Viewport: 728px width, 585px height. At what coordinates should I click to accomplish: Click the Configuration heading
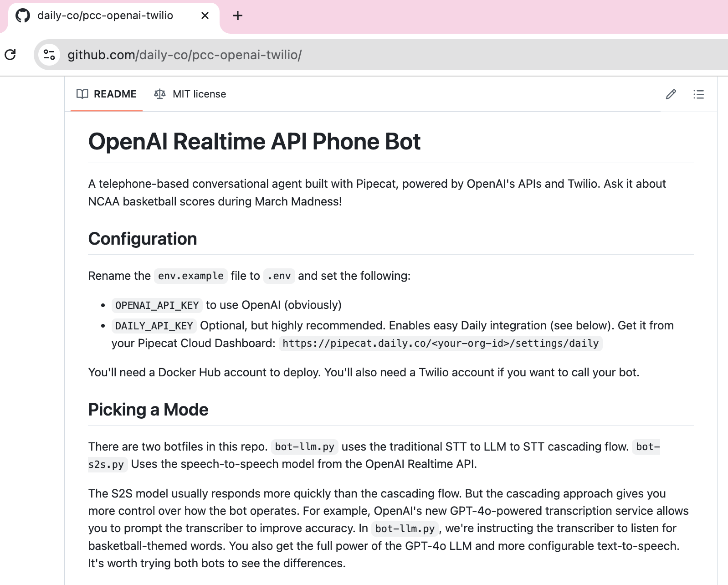coord(143,239)
